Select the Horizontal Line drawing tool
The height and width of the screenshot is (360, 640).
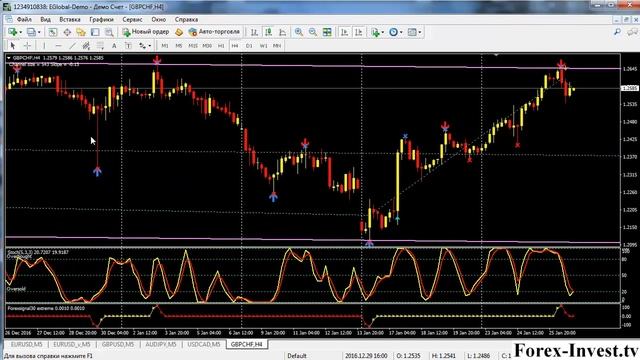pyautogui.click(x=58, y=46)
